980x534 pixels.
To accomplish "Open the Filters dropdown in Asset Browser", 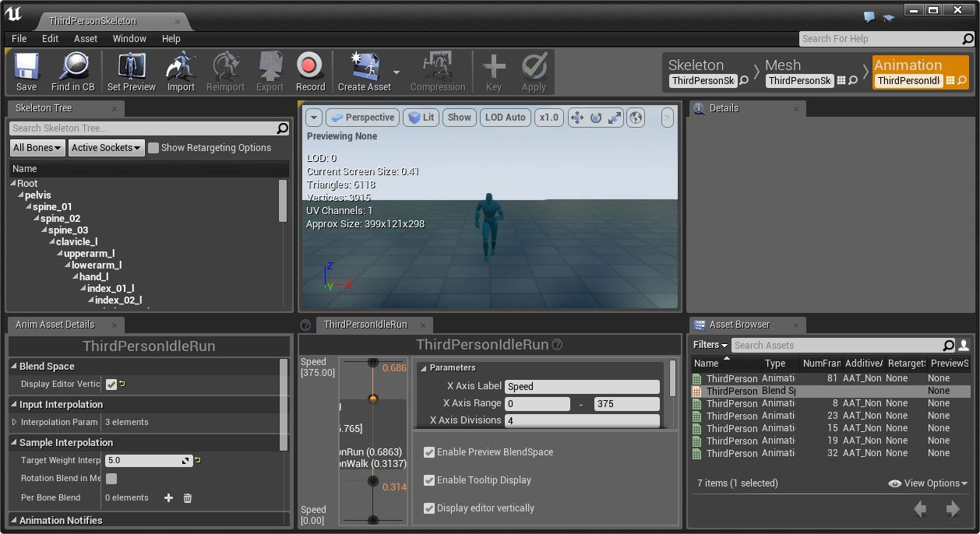I will [x=710, y=345].
